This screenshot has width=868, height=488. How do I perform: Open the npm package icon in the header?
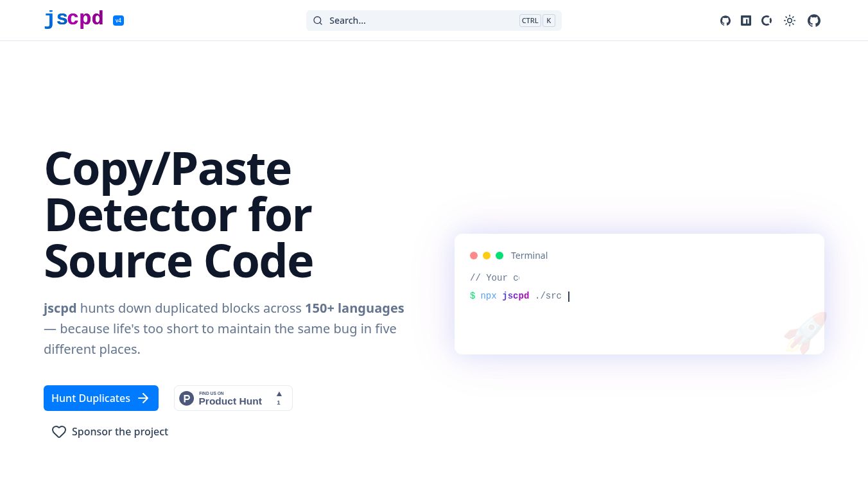click(x=746, y=21)
